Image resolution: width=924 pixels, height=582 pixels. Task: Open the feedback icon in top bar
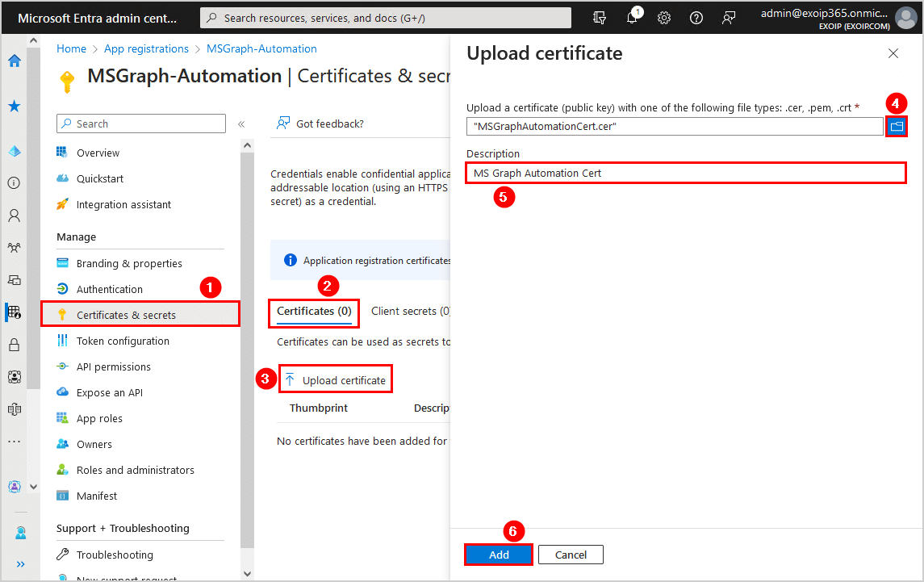pos(729,18)
